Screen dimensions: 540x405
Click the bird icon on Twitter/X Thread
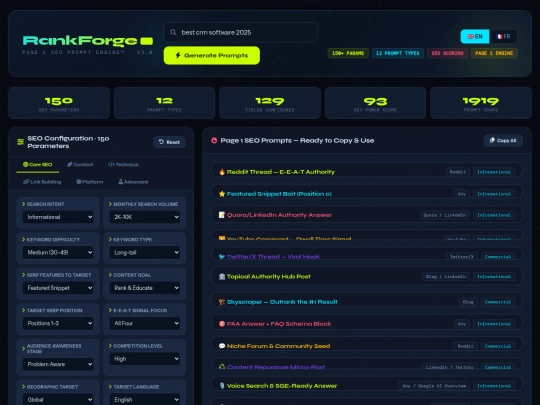(x=222, y=257)
